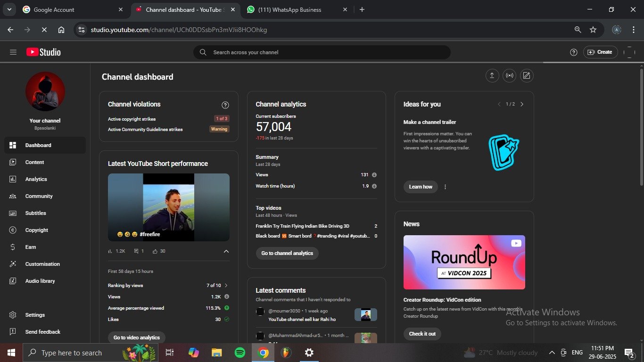Click the address bar URL
This screenshot has height=362, width=644.
tap(179, 30)
